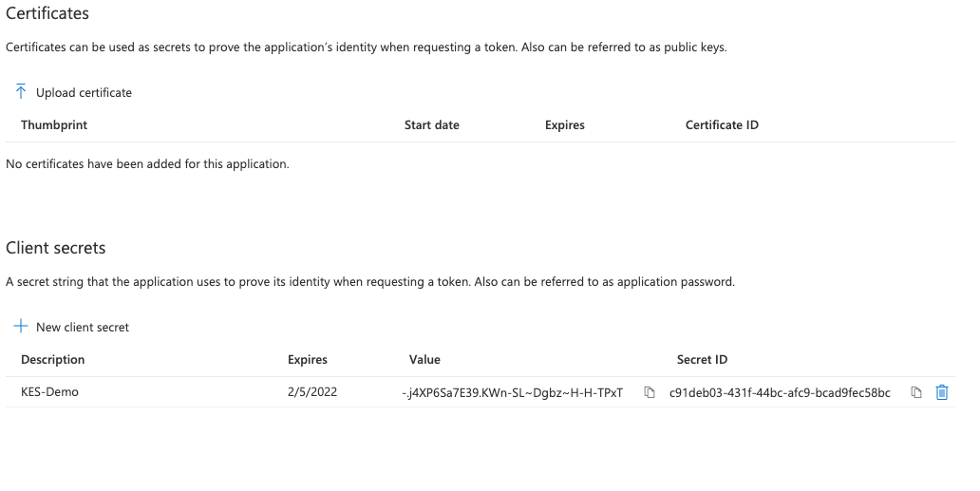Click the plus icon for new client secret
980x491 pixels.
click(21, 327)
